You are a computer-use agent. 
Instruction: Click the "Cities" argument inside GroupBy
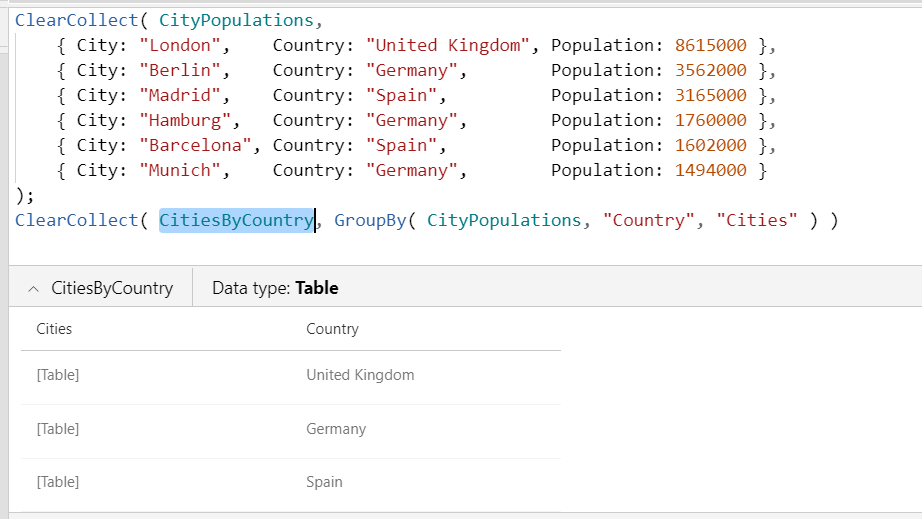(x=757, y=220)
